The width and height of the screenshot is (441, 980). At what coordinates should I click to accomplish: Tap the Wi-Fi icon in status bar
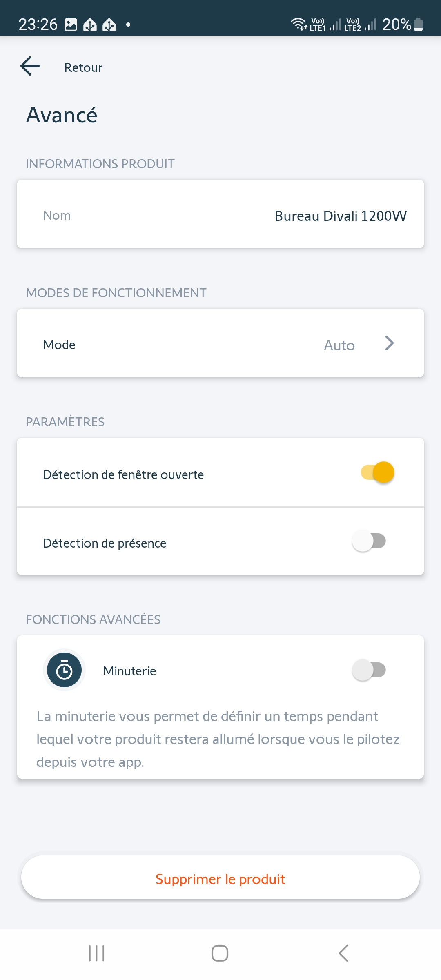[299, 24]
